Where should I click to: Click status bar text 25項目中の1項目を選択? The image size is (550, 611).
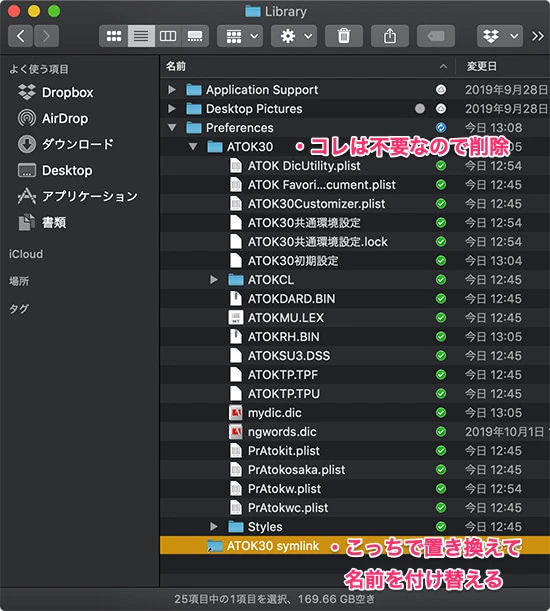coord(231,599)
